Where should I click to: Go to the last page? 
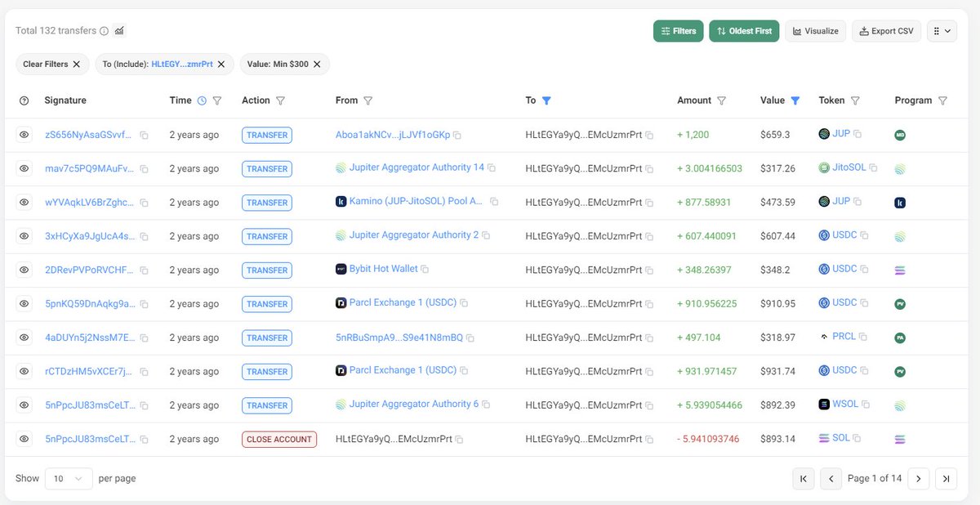coord(946,479)
